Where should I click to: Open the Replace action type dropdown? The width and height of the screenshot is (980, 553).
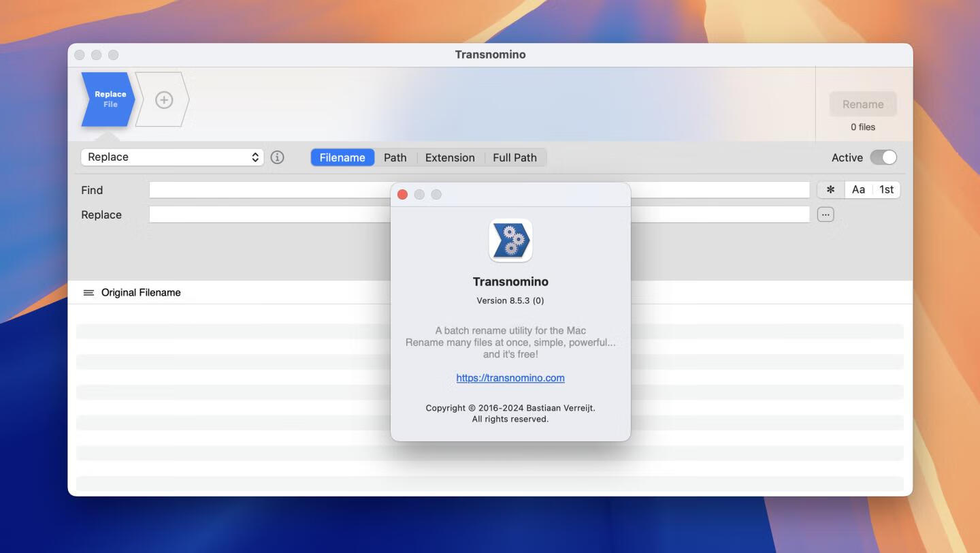[x=172, y=157]
